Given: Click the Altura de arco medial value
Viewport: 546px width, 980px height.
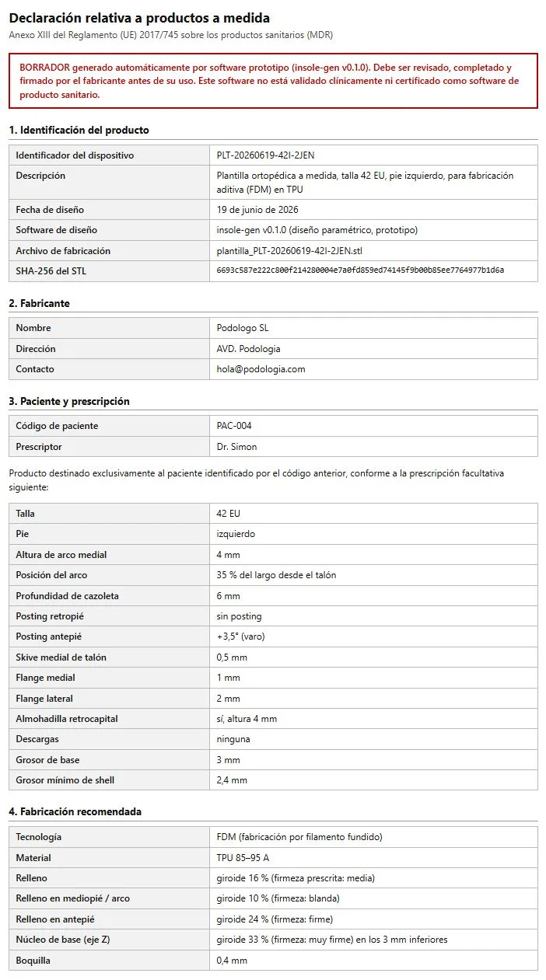Looking at the screenshot, I should coord(228,555).
